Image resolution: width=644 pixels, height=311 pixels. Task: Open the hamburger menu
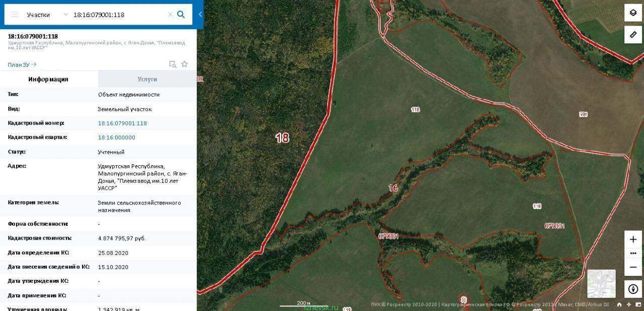pyautogui.click(x=15, y=15)
